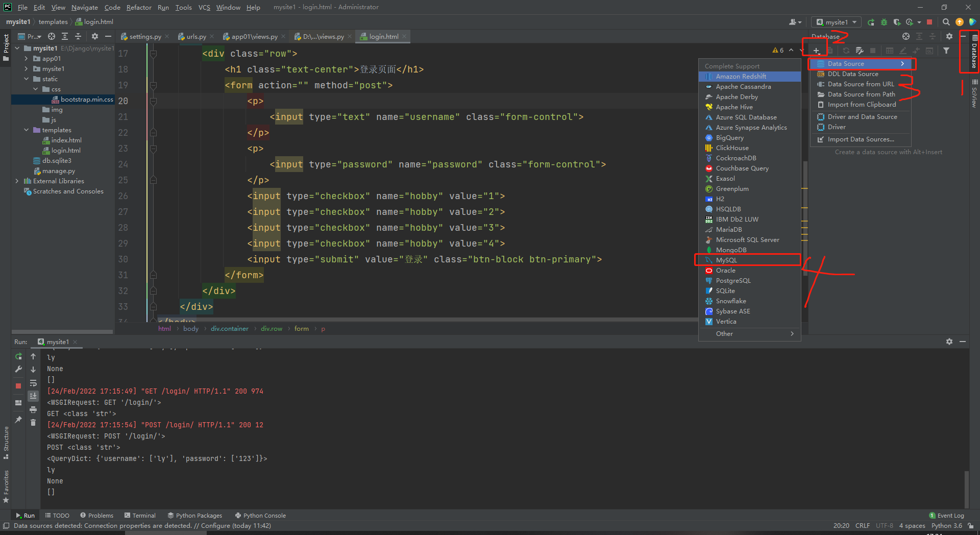980x535 pixels.
Task: Open data source properties wrench icon
Action: (x=860, y=51)
